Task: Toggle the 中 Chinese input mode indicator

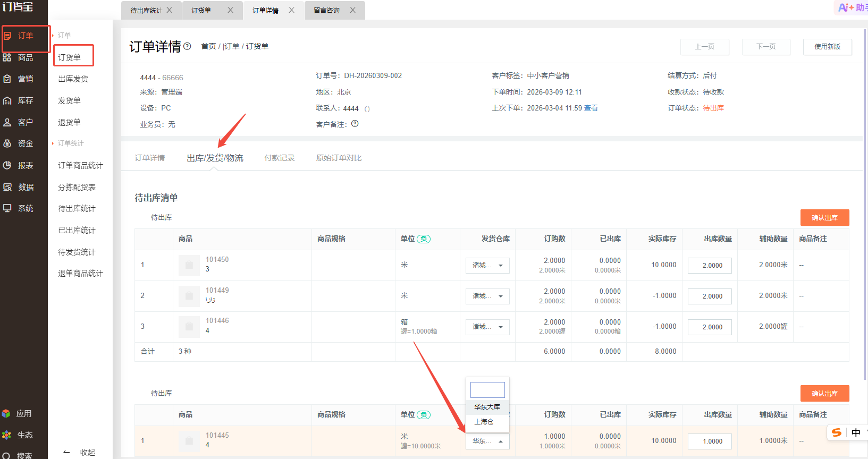Action: [x=856, y=432]
